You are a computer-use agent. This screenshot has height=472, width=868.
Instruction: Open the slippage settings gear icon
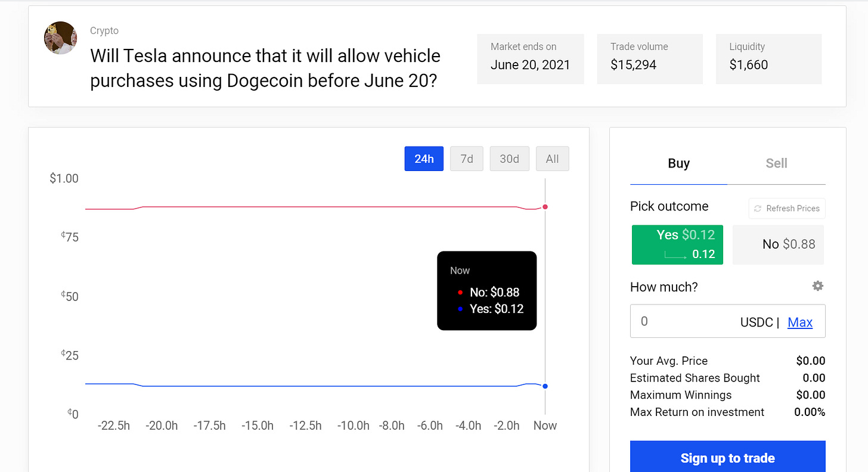point(818,286)
